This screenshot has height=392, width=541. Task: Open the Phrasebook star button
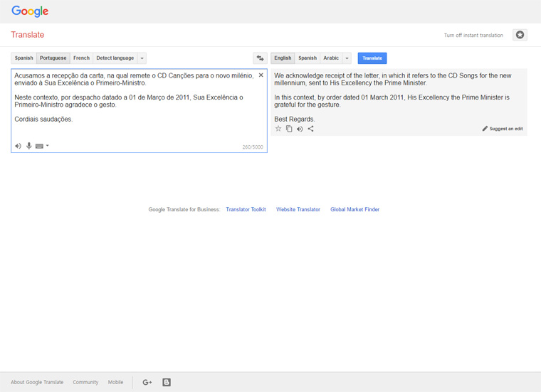pos(520,35)
